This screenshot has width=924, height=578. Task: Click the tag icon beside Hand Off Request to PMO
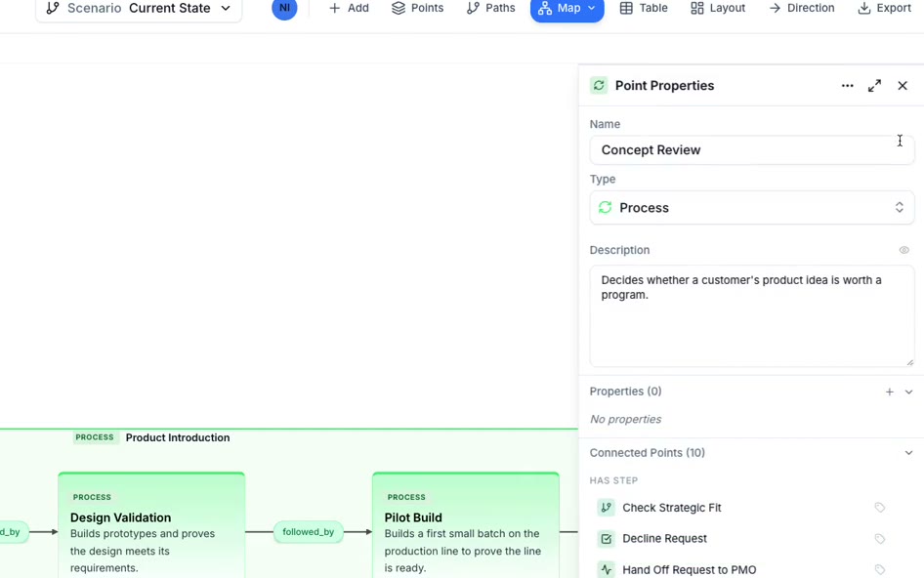[x=880, y=570]
